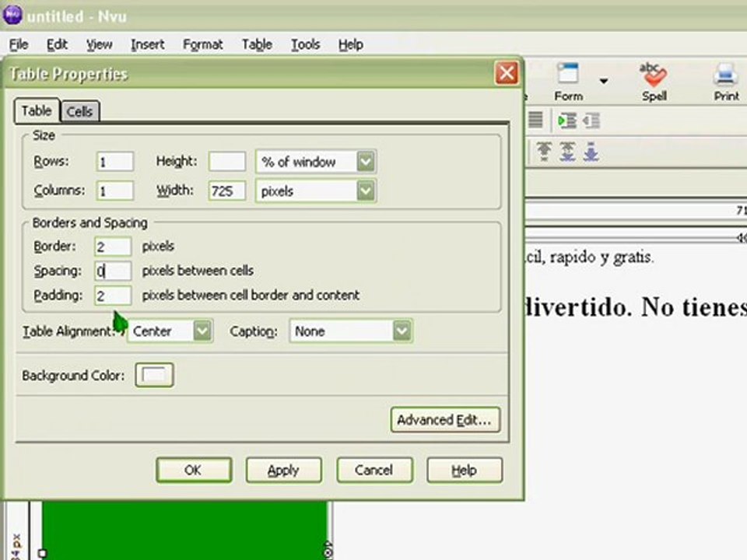Image resolution: width=747 pixels, height=560 pixels.
Task: Switch to the Cells tab
Action: (x=79, y=111)
